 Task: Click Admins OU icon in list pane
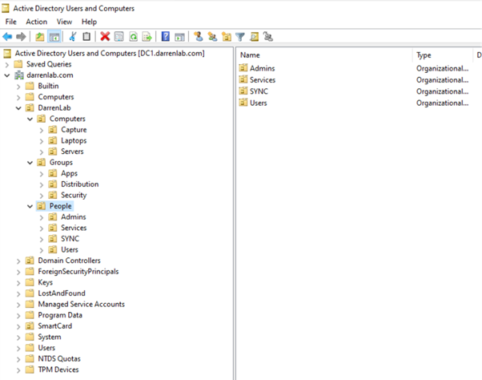pos(243,68)
